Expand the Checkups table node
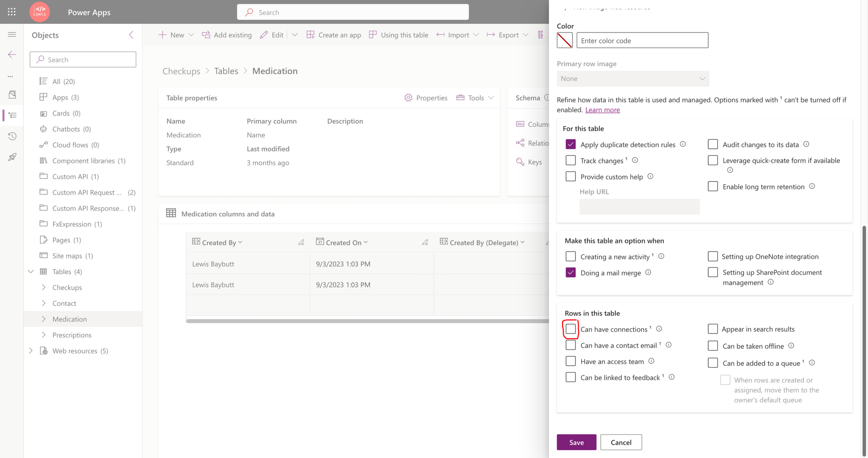Screen dimensions: 868x458 pos(43,287)
